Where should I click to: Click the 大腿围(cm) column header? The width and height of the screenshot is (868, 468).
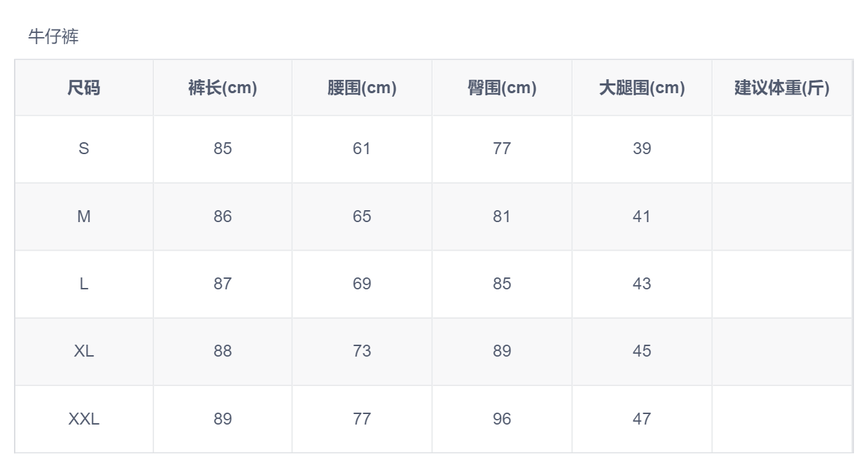click(642, 88)
